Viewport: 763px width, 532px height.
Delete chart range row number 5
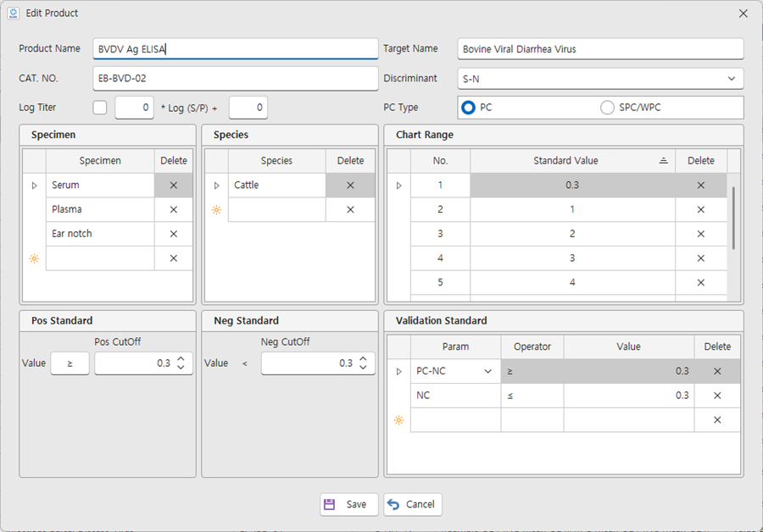tap(701, 283)
